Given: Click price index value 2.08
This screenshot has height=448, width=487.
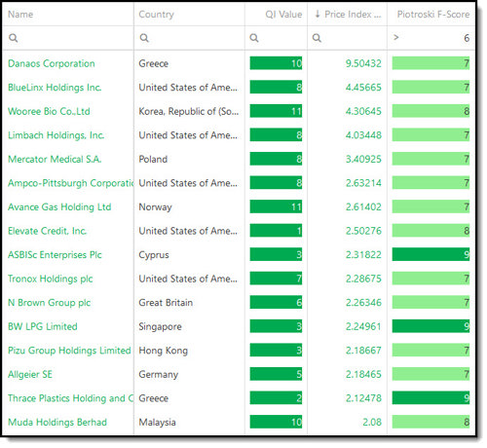Looking at the screenshot, I should 372,422.
